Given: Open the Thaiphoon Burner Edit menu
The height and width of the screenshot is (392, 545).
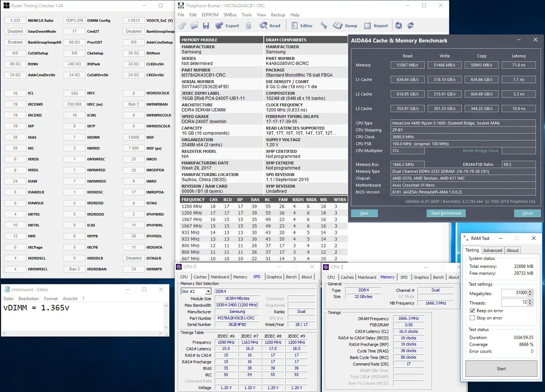Looking at the screenshot, I should pos(193,15).
